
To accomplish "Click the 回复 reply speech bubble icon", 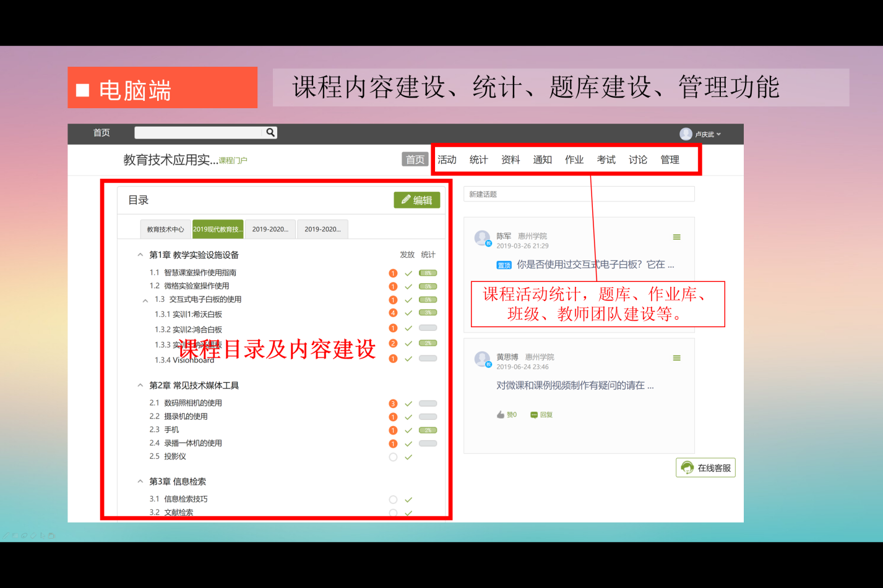I will pos(534,415).
